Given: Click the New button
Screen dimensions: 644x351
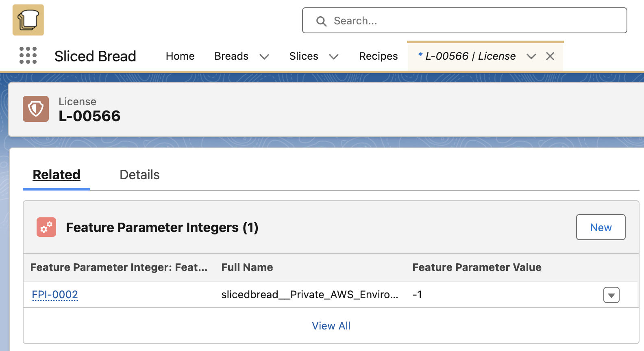Looking at the screenshot, I should tap(600, 227).
